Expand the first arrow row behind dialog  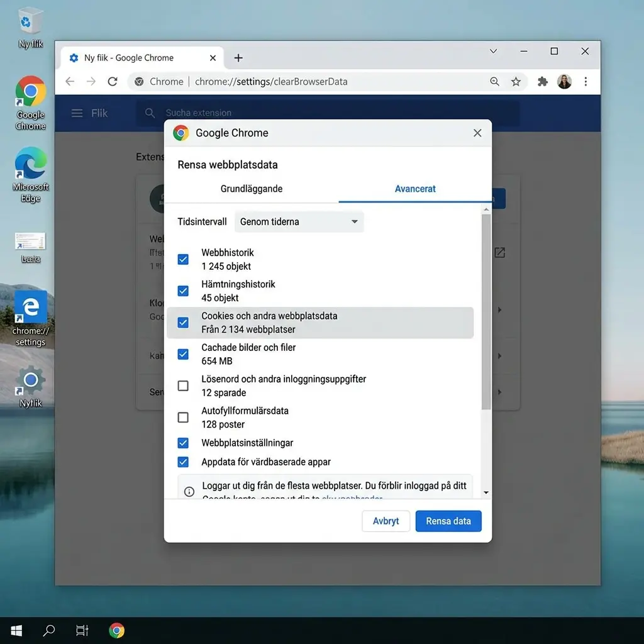point(499,309)
